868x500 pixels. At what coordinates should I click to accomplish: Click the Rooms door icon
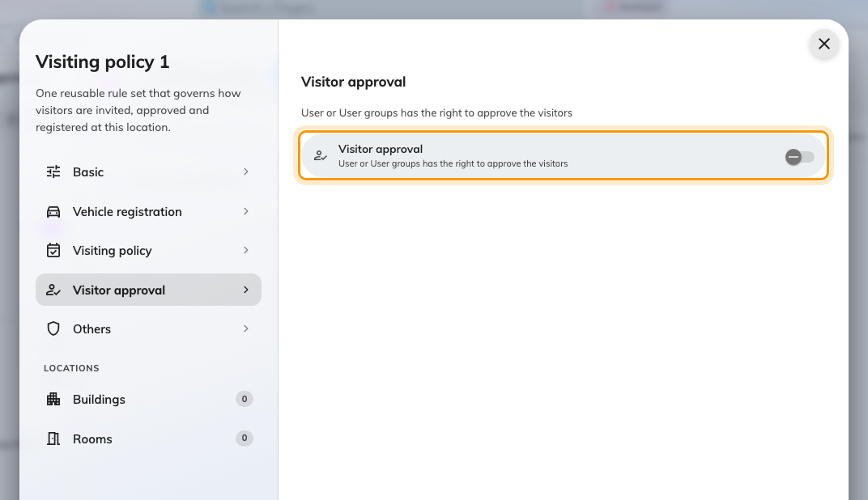[53, 439]
